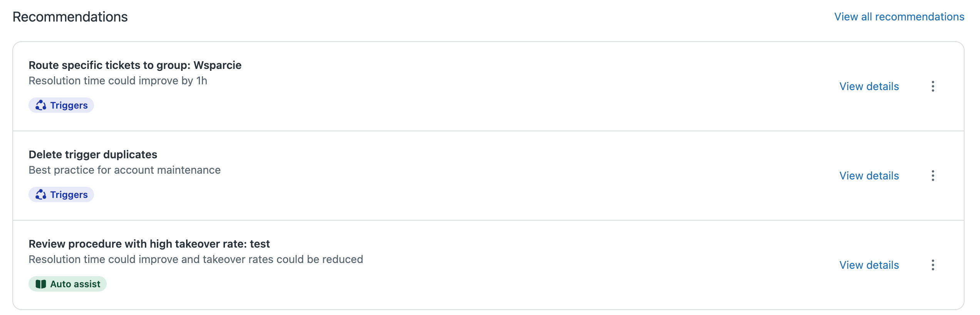Open three-dot menu for Review procedure row
This screenshot has height=315, width=980.
click(x=933, y=265)
